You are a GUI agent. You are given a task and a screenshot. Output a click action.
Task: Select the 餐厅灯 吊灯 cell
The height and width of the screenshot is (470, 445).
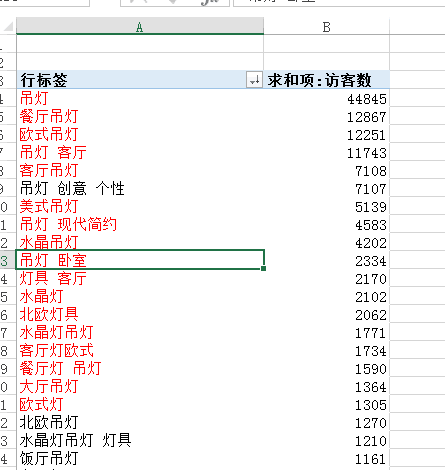pos(140,368)
